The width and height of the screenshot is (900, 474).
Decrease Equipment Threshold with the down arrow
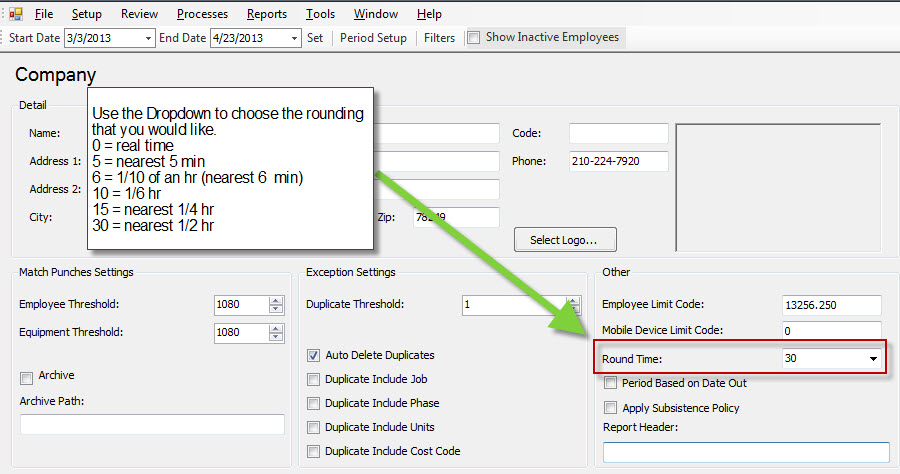point(276,337)
